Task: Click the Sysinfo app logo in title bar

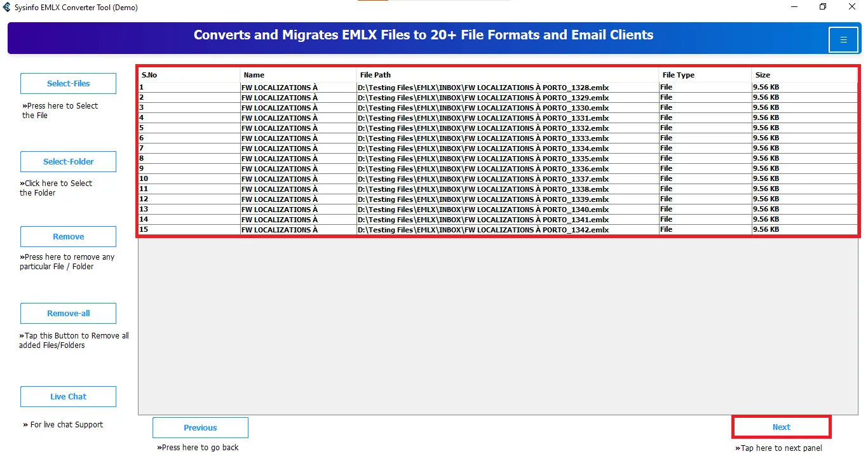Action: pyautogui.click(x=7, y=7)
